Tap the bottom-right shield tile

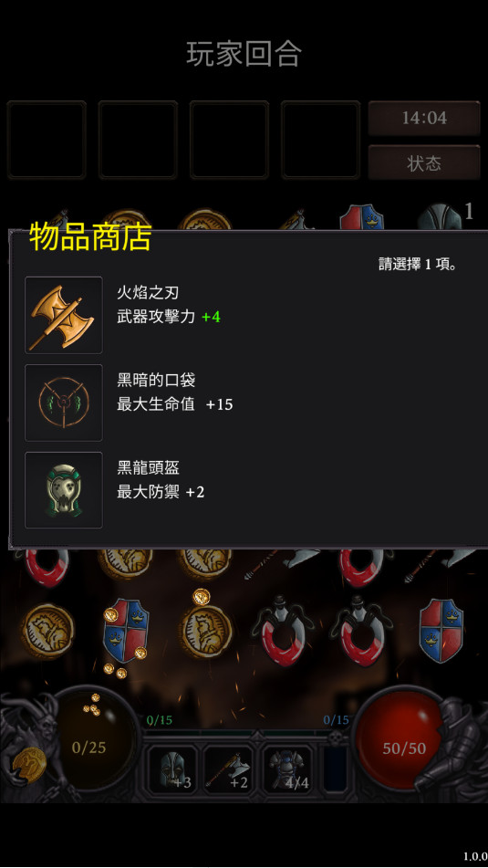point(441,630)
